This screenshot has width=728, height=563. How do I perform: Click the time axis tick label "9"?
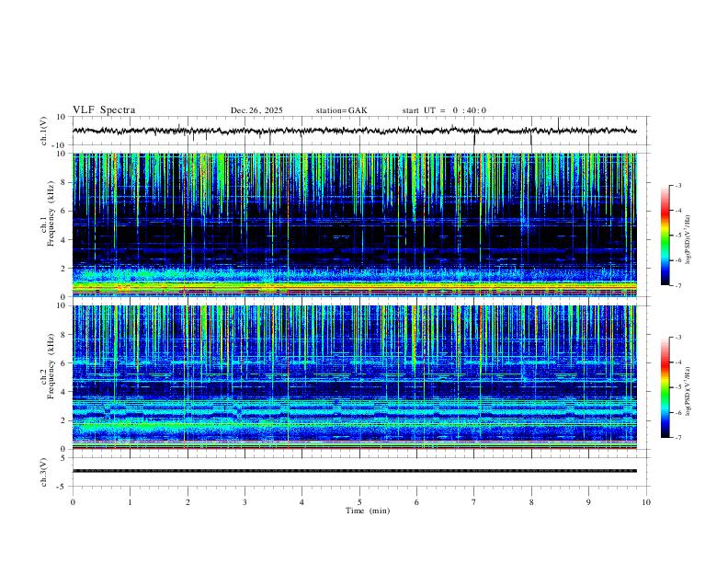click(588, 502)
